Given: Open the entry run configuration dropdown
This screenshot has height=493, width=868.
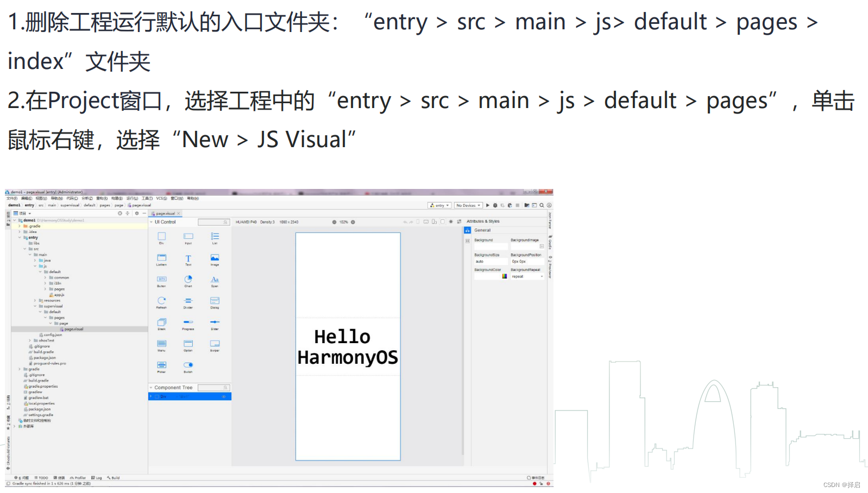Looking at the screenshot, I should click(x=440, y=205).
